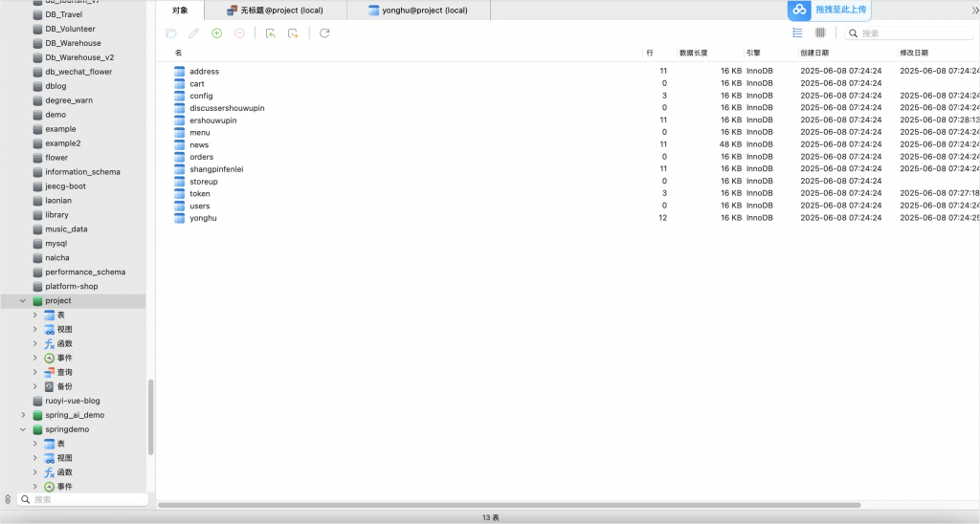Expand the spring_ai_demo database node
The width and height of the screenshot is (980, 524).
(23, 416)
